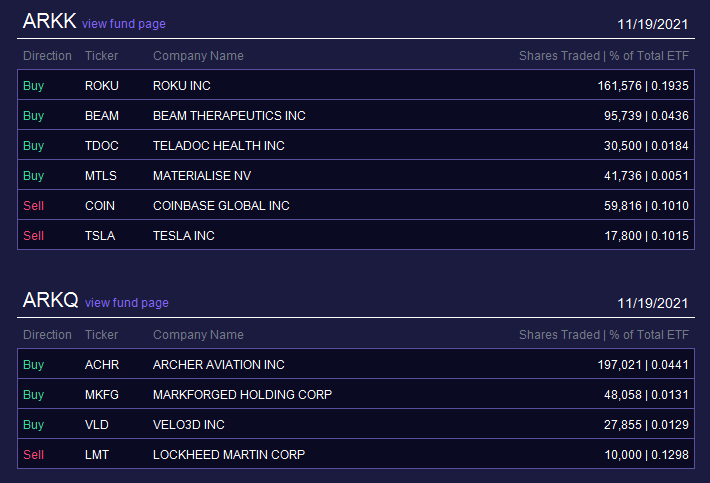Open the ARKQ view fund page link
The width and height of the screenshot is (710, 483).
click(x=127, y=302)
